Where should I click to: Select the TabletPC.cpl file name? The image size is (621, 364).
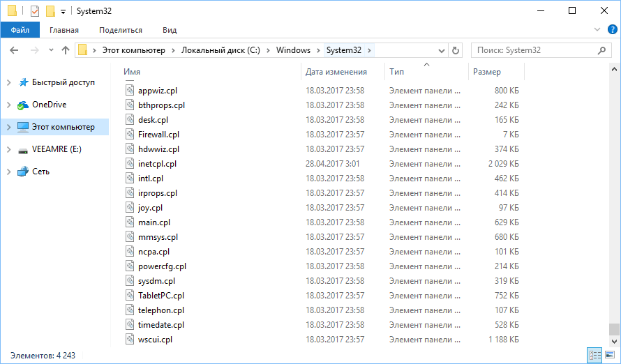point(161,296)
